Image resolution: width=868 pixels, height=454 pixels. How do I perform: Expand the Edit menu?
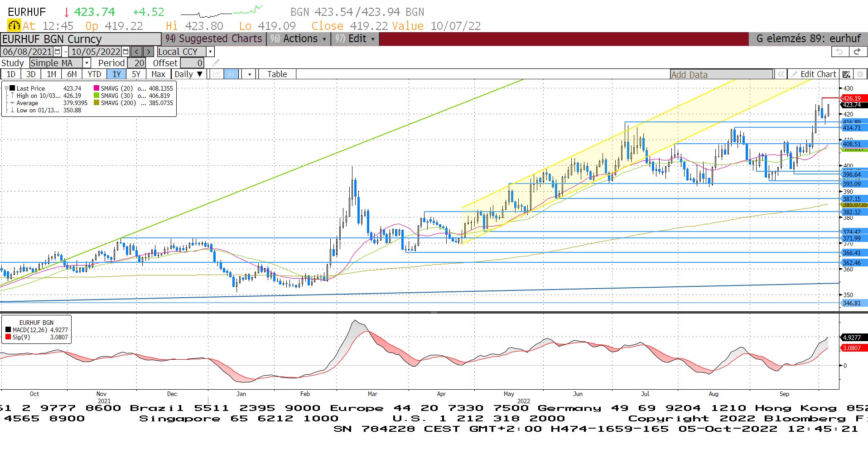pos(355,39)
